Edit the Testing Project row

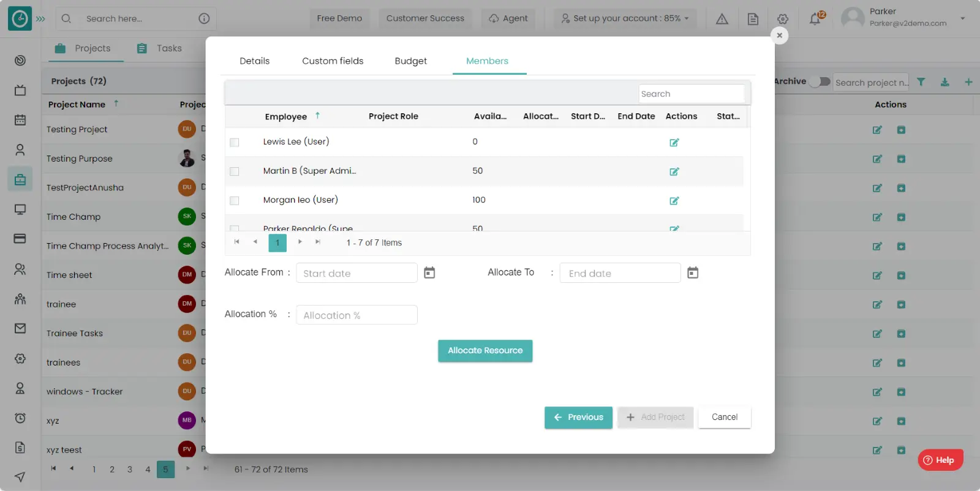(x=877, y=130)
